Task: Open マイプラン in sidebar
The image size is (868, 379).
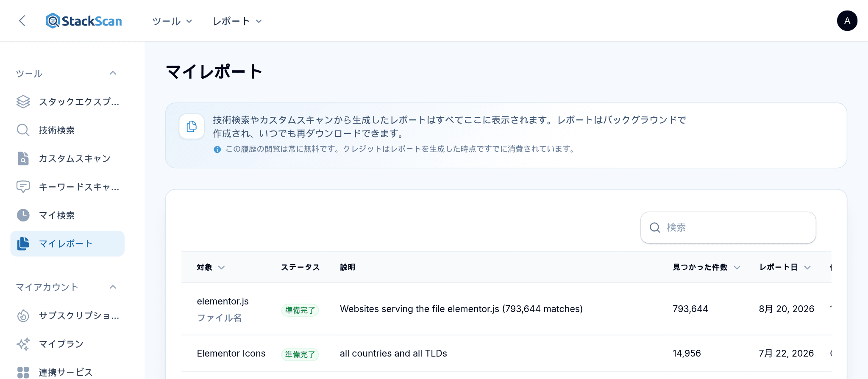Action: [67, 344]
